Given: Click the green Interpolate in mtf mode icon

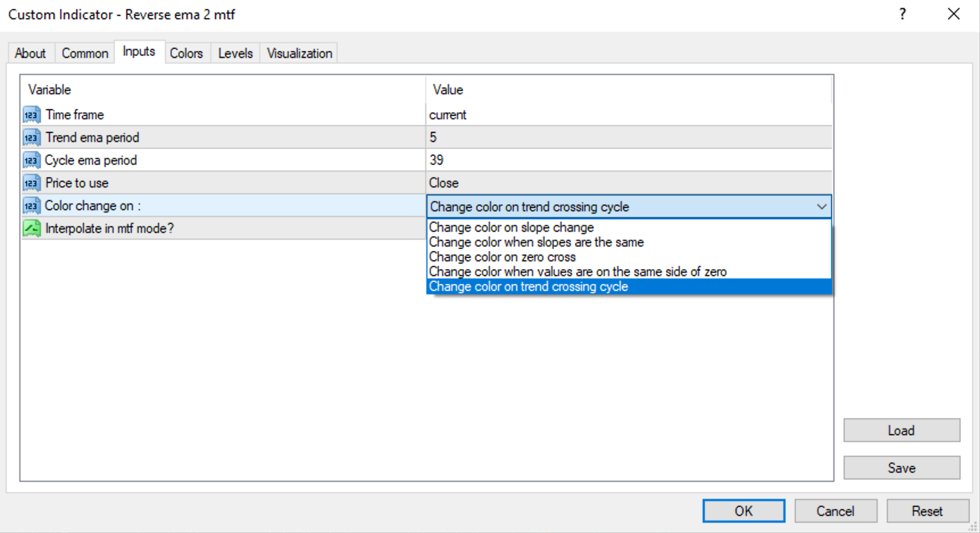Looking at the screenshot, I should click(x=31, y=228).
